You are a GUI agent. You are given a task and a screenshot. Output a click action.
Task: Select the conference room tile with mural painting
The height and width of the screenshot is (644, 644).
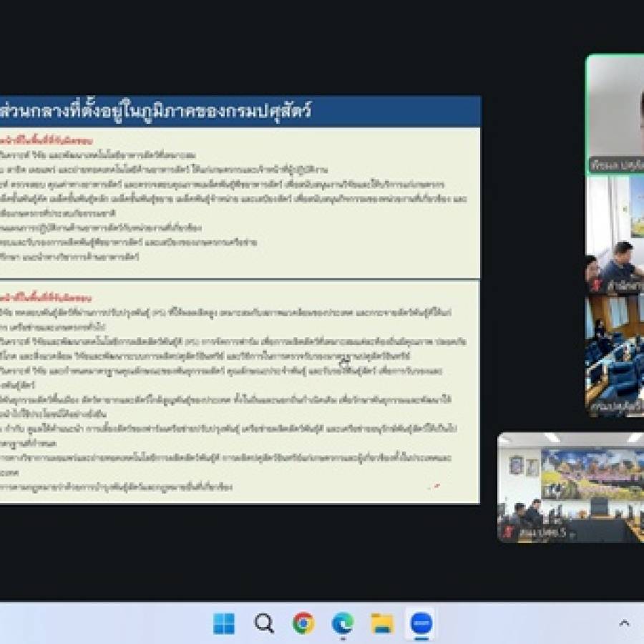(571, 487)
